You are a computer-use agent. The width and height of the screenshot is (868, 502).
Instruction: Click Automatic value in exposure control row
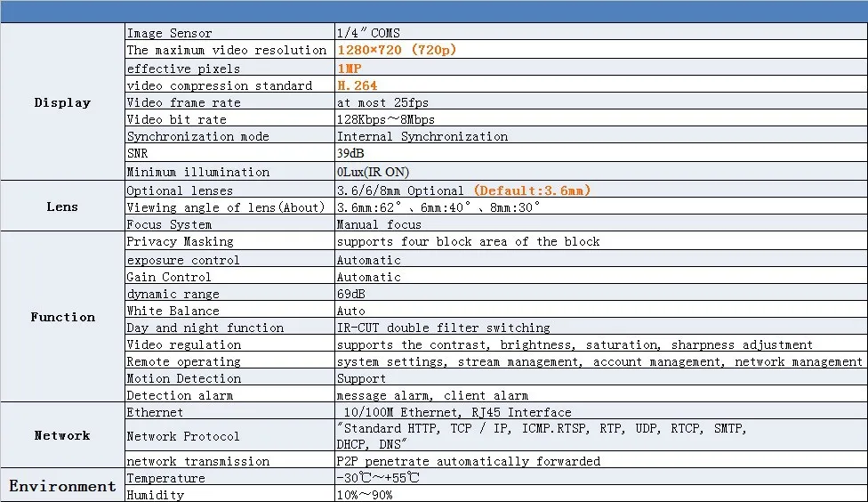click(369, 260)
